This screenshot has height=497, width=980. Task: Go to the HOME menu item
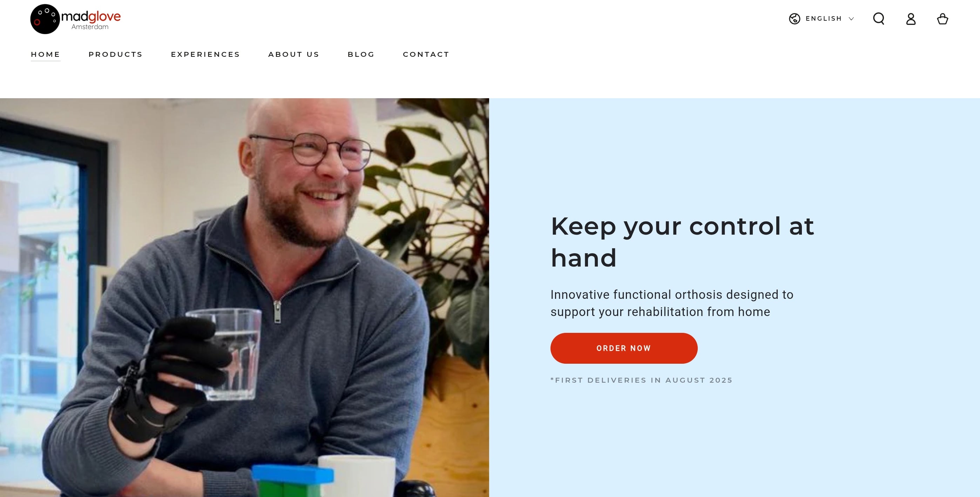click(46, 54)
